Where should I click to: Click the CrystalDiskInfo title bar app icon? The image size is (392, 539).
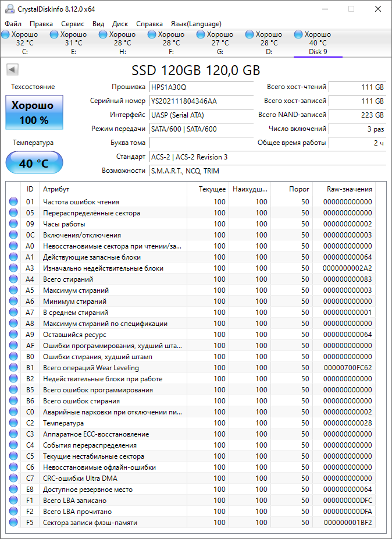click(10, 9)
